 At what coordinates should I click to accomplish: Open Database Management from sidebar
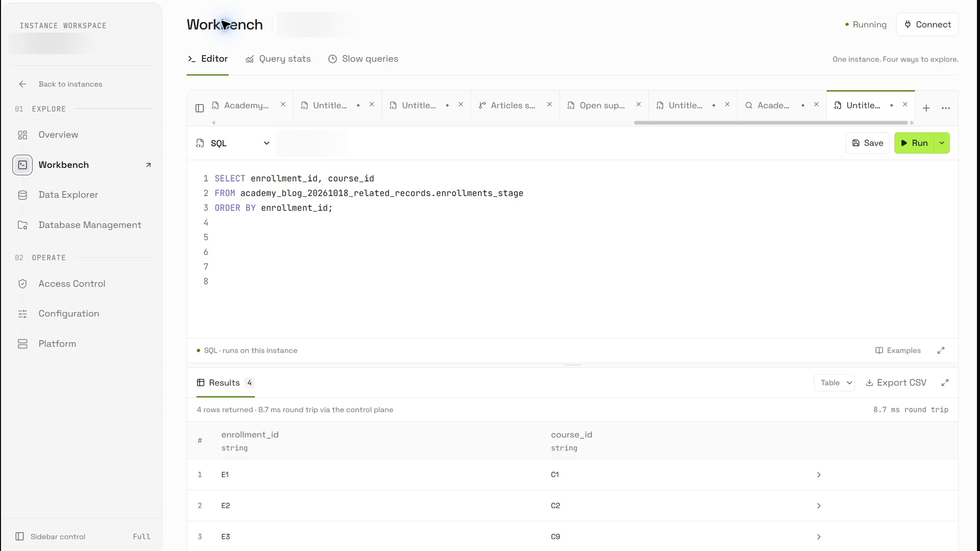[x=90, y=225]
